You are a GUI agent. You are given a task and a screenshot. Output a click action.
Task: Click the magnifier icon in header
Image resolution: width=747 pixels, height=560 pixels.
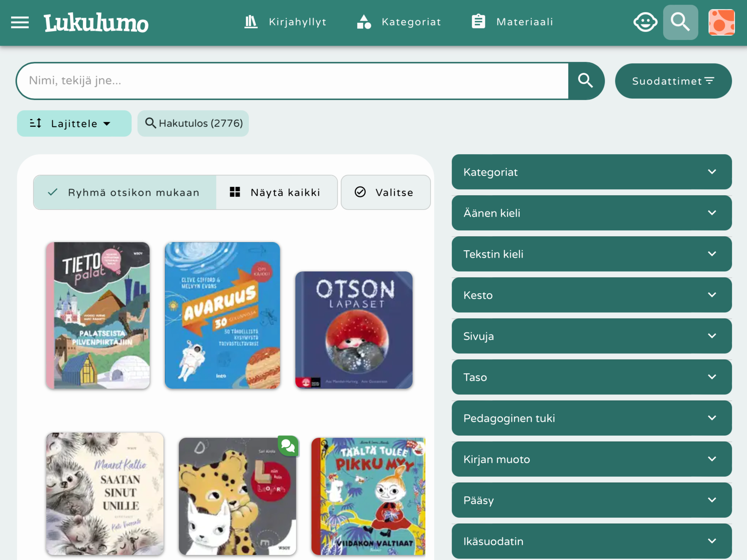click(x=680, y=22)
